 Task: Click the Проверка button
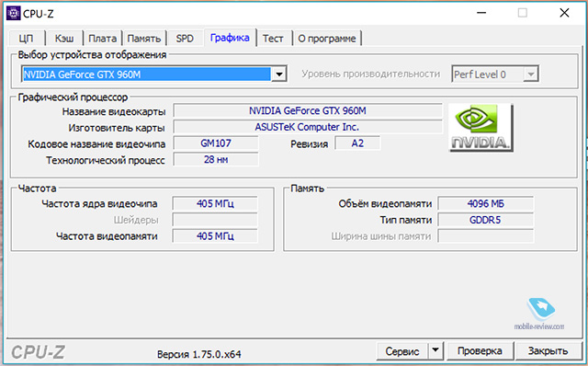[x=480, y=351]
